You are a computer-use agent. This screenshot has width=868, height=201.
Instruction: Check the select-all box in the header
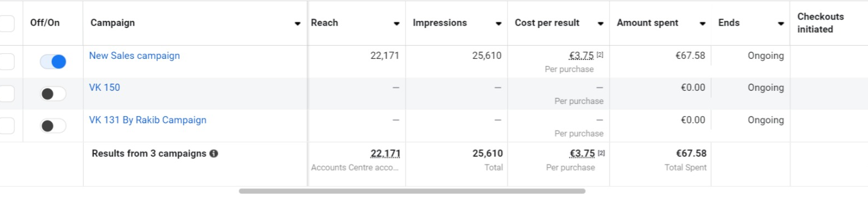coord(7,24)
